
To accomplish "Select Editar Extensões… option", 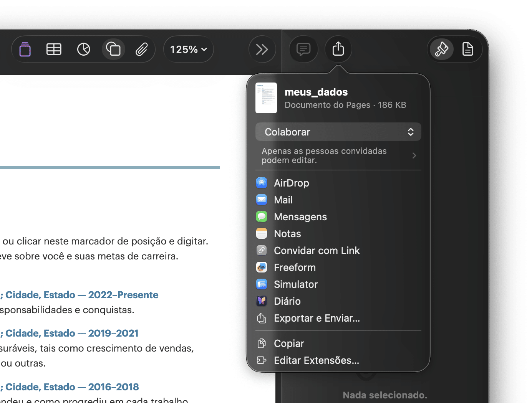I will click(316, 360).
